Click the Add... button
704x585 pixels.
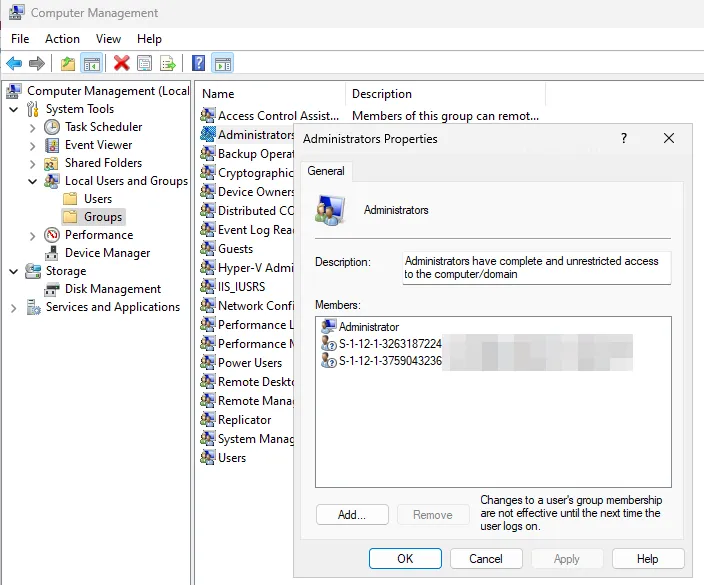[x=352, y=515]
